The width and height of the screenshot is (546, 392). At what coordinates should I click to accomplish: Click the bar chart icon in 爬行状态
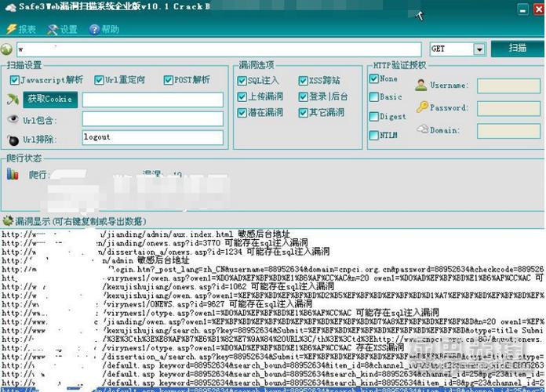point(13,174)
